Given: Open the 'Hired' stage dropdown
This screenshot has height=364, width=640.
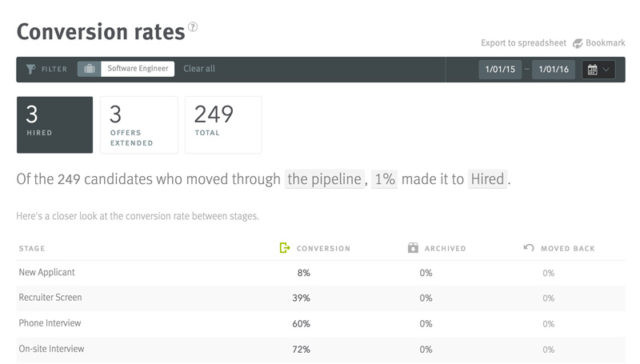Looking at the screenshot, I should pos(487,179).
